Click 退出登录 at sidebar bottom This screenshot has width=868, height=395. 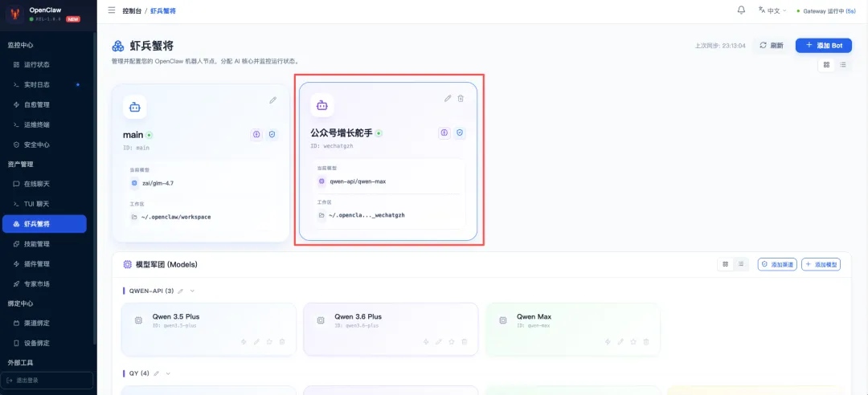point(47,380)
